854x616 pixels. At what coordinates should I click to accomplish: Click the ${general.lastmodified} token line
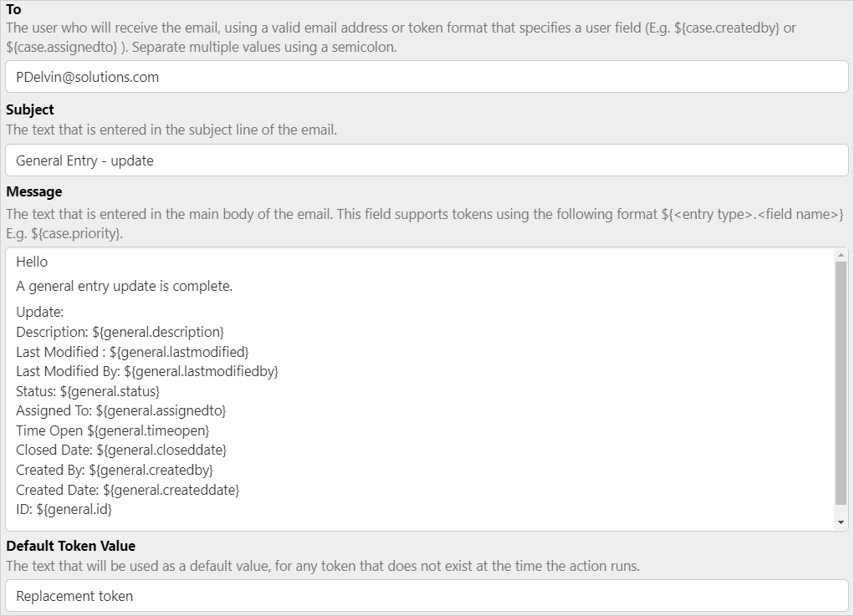(132, 352)
